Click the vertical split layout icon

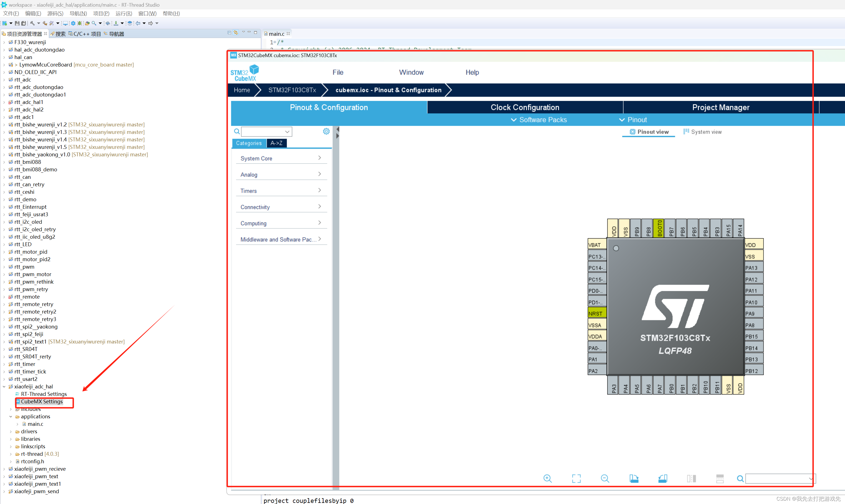[691, 478]
